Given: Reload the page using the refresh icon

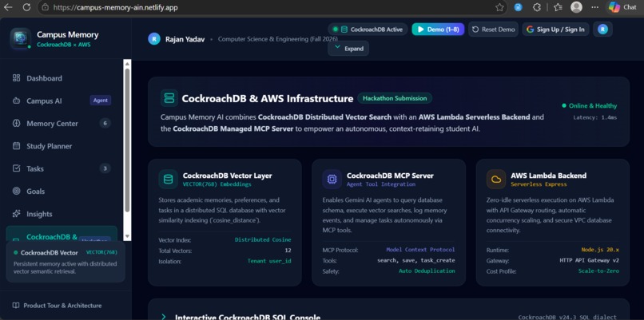Looking at the screenshot, I should pos(26,7).
